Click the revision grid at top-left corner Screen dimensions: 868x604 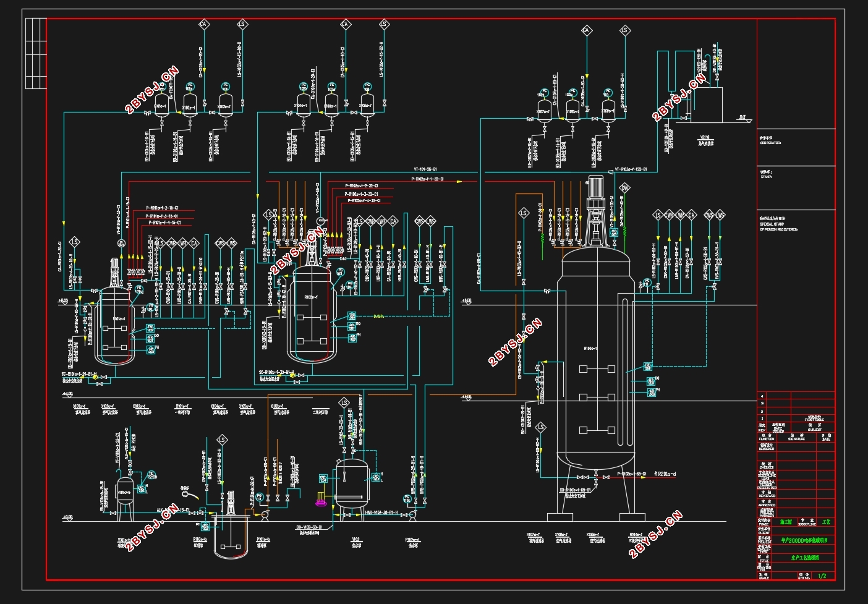pos(36,53)
